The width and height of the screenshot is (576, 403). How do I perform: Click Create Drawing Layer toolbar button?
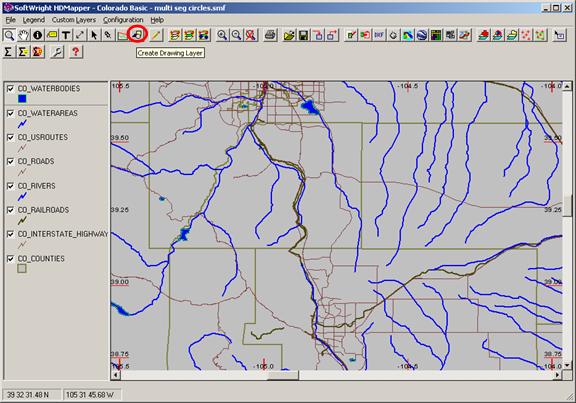(x=137, y=35)
